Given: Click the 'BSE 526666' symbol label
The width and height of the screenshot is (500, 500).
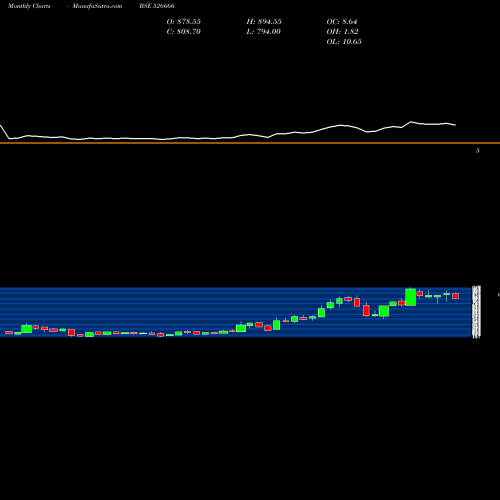Looking at the screenshot, I should 157,6.
